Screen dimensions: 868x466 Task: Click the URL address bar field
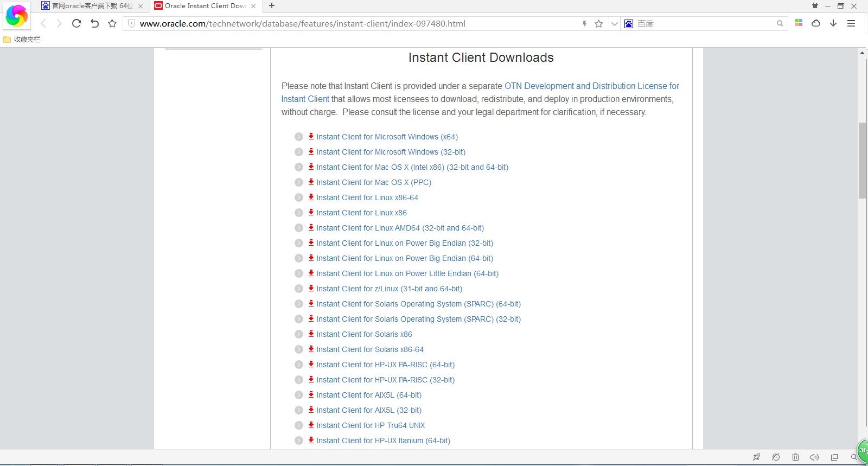358,24
